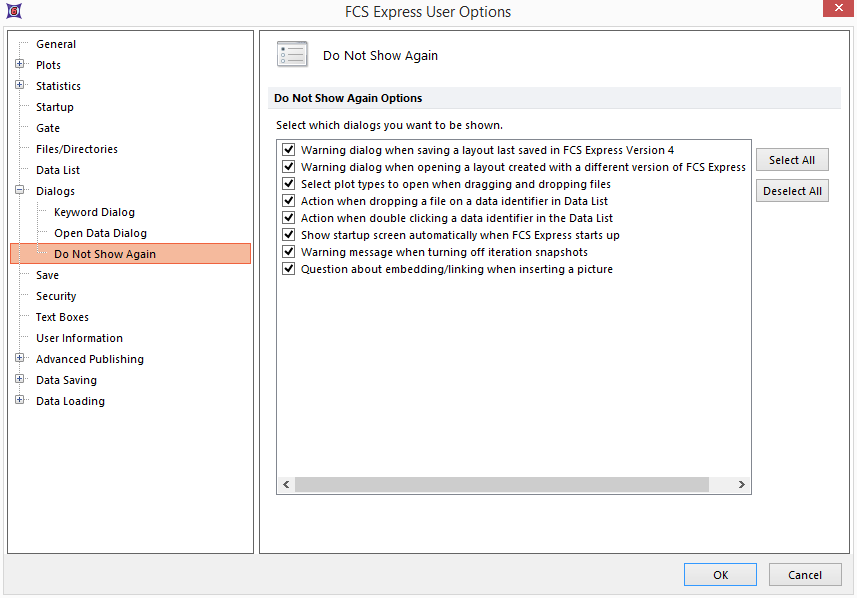Expand the Plots tree node
Image resolution: width=857 pixels, height=598 pixels.
pyautogui.click(x=20, y=65)
